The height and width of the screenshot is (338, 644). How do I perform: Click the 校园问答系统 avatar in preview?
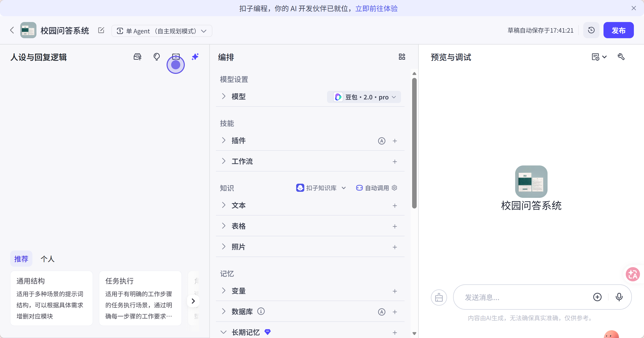pyautogui.click(x=531, y=181)
